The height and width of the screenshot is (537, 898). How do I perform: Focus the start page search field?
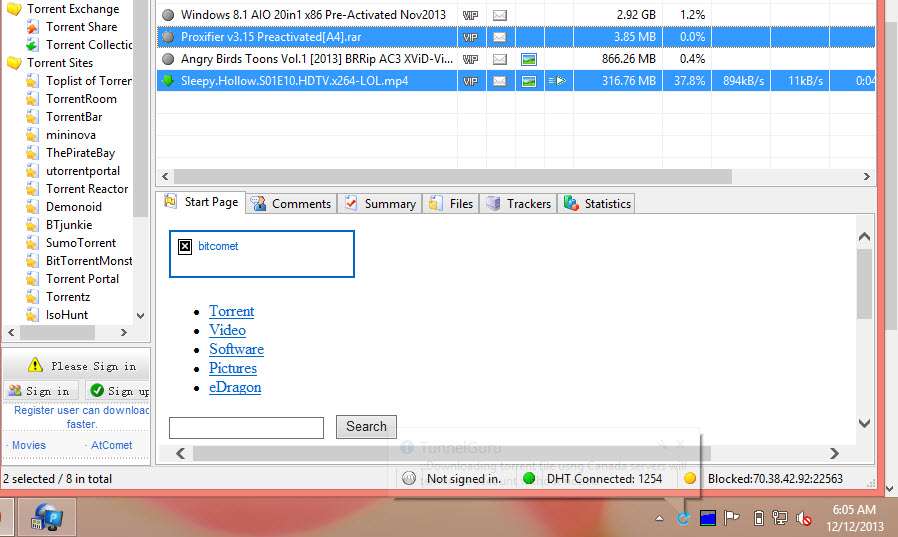[x=246, y=428]
